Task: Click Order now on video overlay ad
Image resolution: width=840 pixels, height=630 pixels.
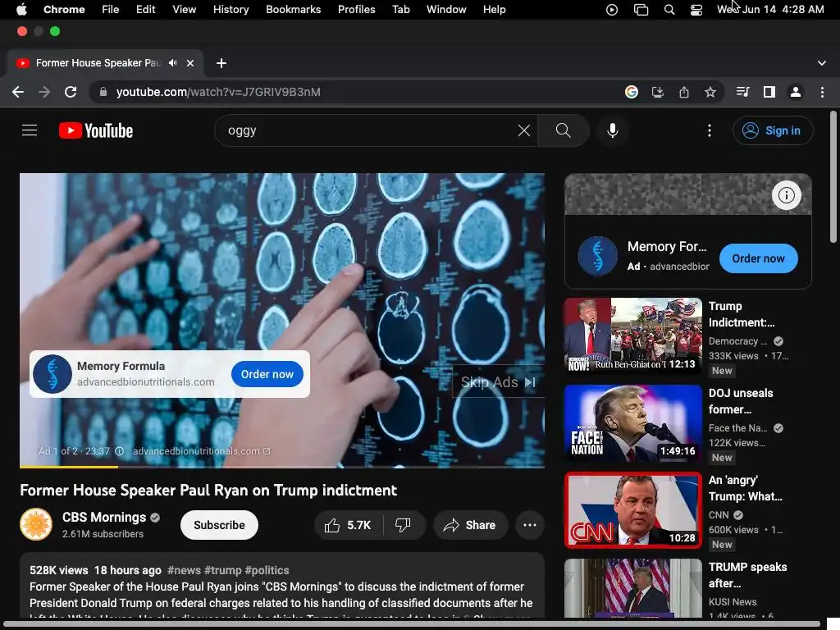Action: tap(267, 374)
